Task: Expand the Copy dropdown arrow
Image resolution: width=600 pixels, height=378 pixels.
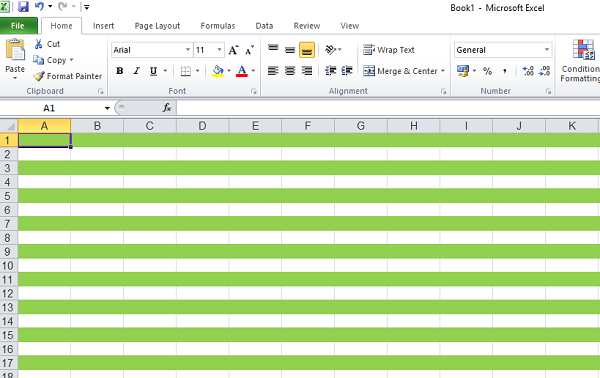Action: (x=71, y=60)
